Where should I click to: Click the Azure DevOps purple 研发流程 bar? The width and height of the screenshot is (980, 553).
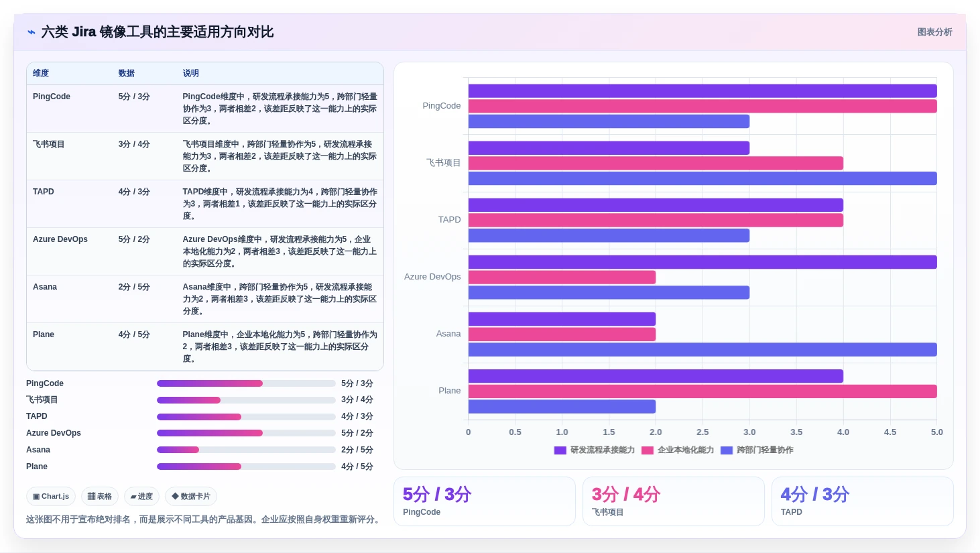(702, 262)
